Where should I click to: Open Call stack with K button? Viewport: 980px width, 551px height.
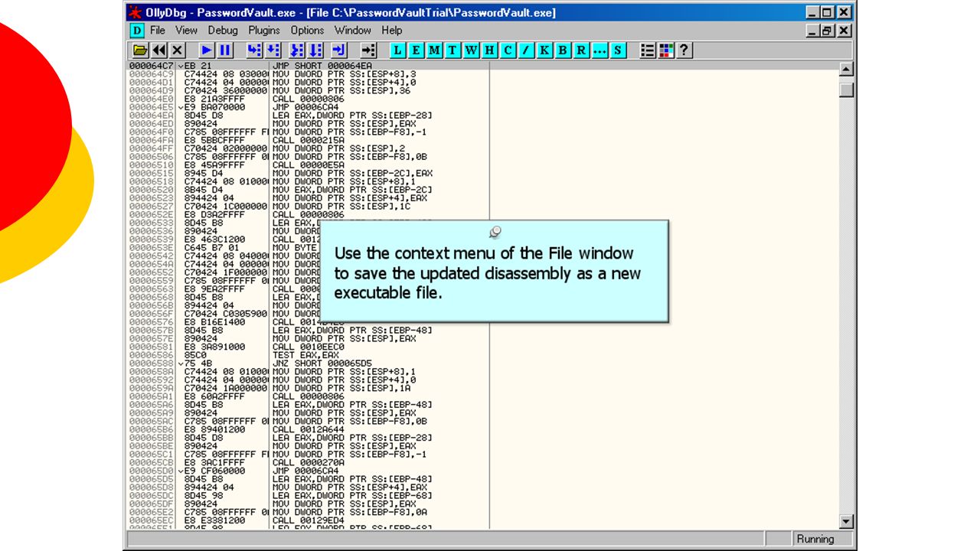pyautogui.click(x=544, y=51)
